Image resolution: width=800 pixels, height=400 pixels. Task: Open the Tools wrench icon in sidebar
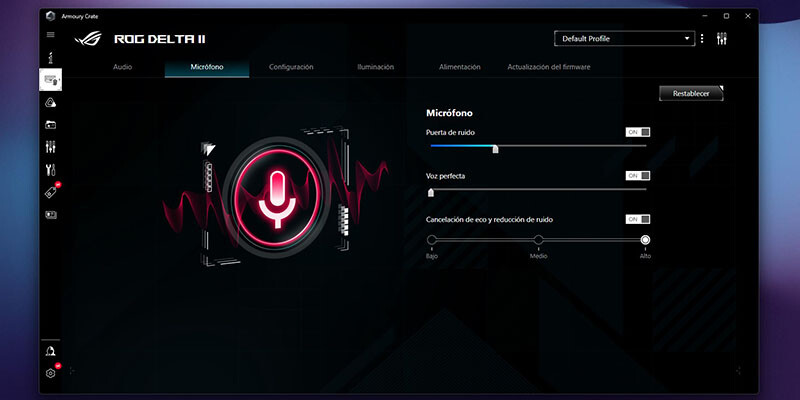coord(51,170)
